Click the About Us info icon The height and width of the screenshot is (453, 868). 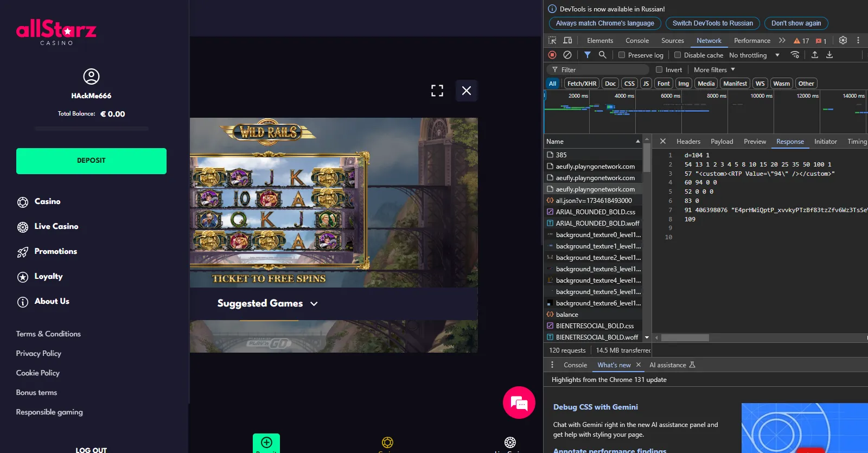(x=23, y=302)
